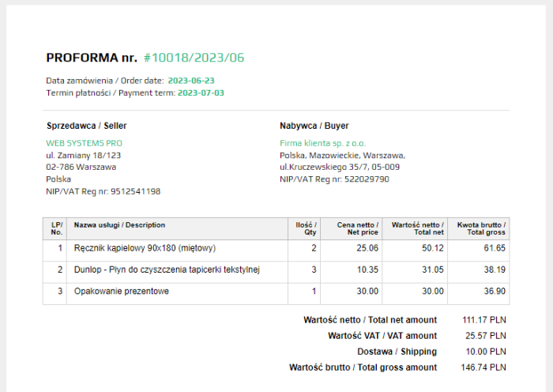Click net price 25.06 of Ręcznik row

367,248
